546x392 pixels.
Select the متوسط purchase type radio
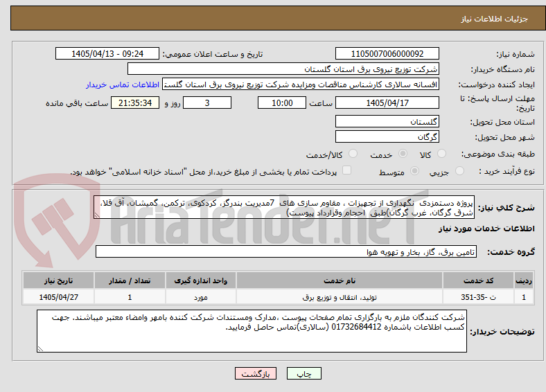pyautogui.click(x=414, y=170)
